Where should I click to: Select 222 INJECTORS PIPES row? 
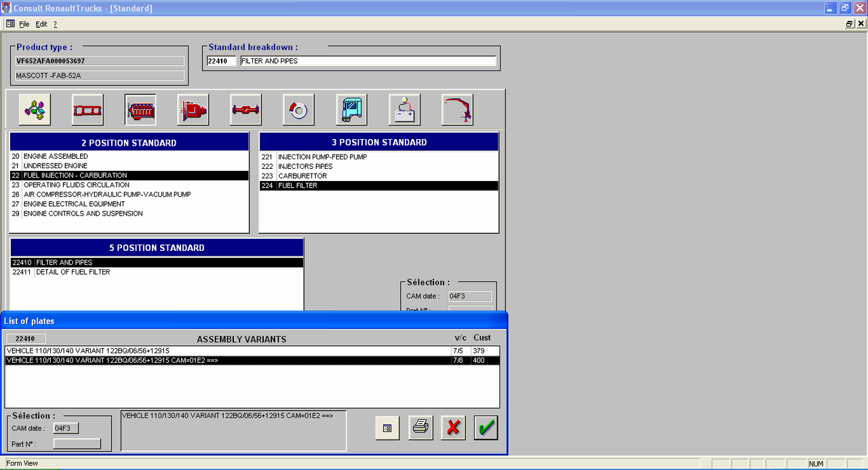point(379,167)
